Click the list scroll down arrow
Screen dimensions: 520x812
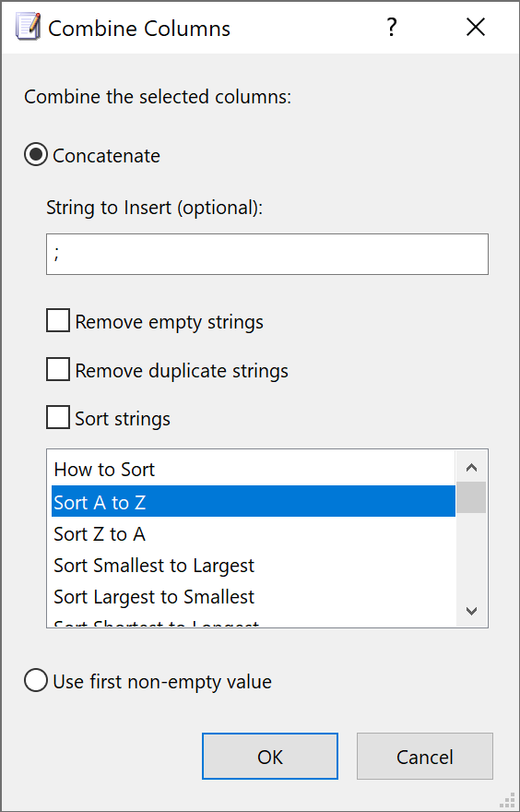coord(471,611)
